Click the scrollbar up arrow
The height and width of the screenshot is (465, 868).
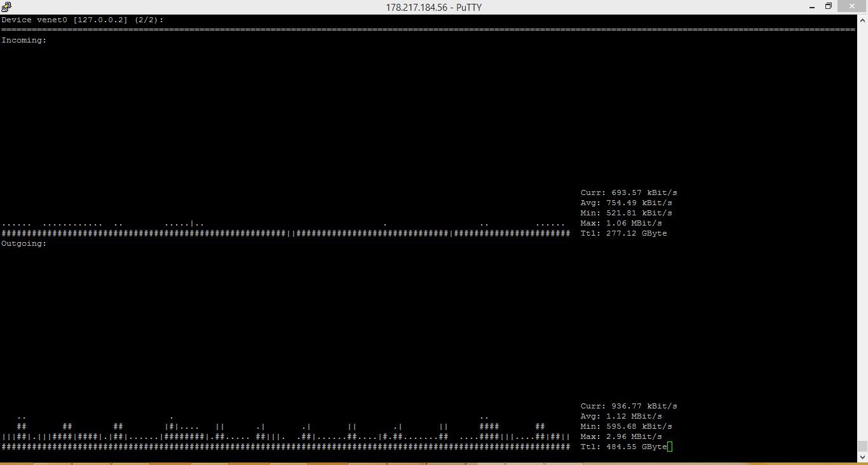tap(862, 19)
